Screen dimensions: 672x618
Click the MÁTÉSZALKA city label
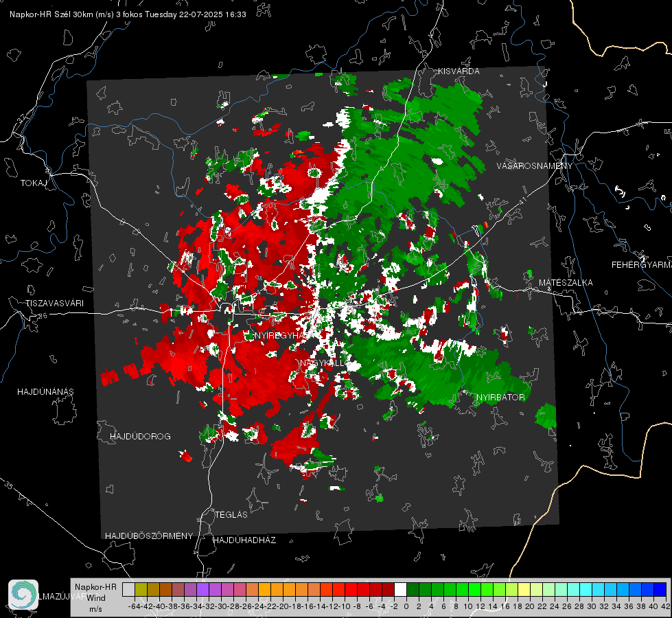(x=566, y=282)
